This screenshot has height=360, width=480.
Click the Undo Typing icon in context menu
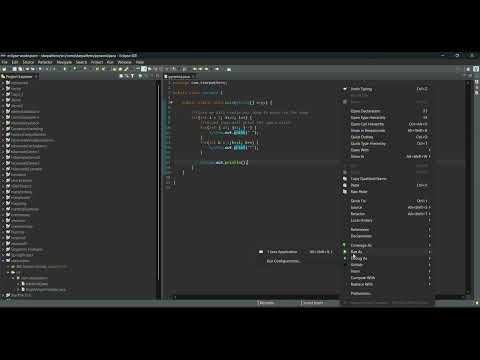(x=345, y=89)
